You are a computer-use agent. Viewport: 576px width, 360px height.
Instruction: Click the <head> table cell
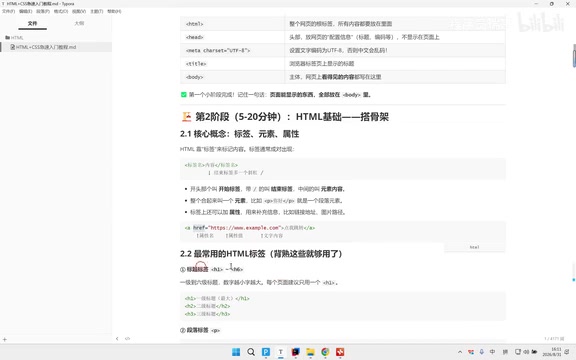(x=232, y=37)
